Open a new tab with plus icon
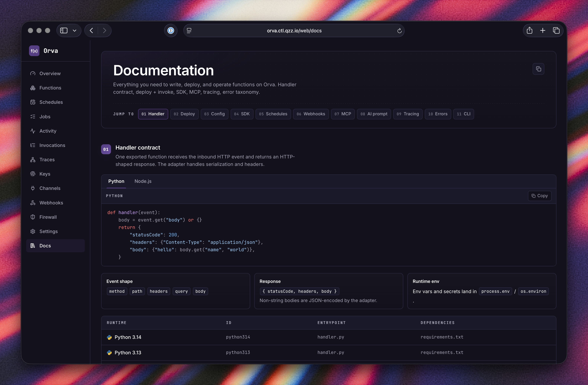Image resolution: width=588 pixels, height=385 pixels. (543, 31)
